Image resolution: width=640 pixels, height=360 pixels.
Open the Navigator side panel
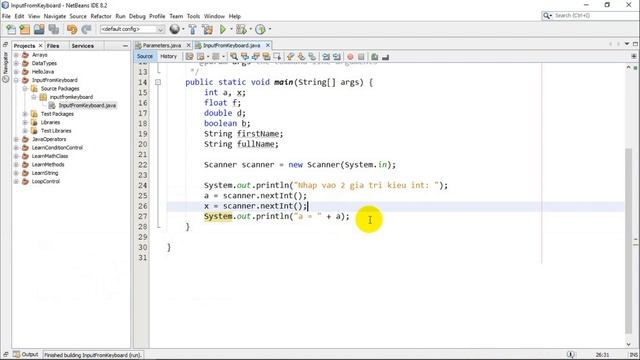(5, 67)
